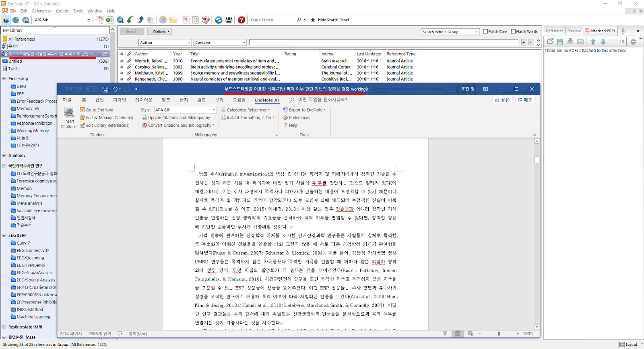
Task: Click the Email PDF envelope icon
Action: 580,41
